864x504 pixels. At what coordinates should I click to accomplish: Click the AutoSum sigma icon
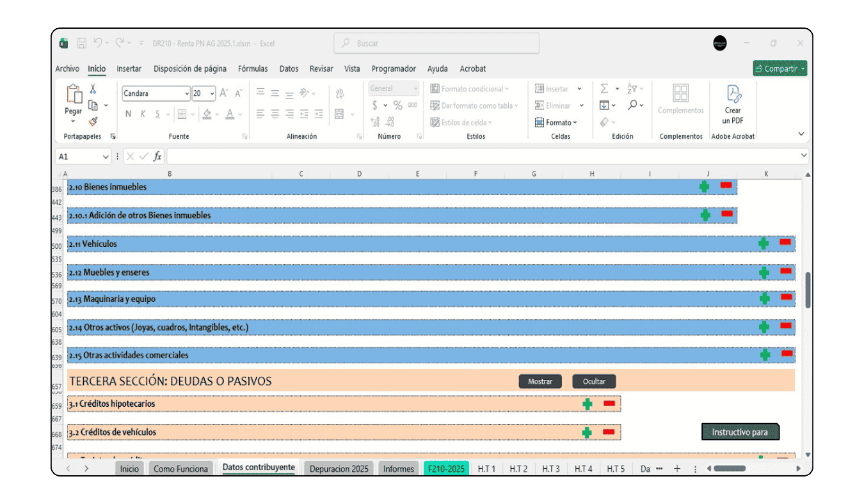(x=604, y=89)
